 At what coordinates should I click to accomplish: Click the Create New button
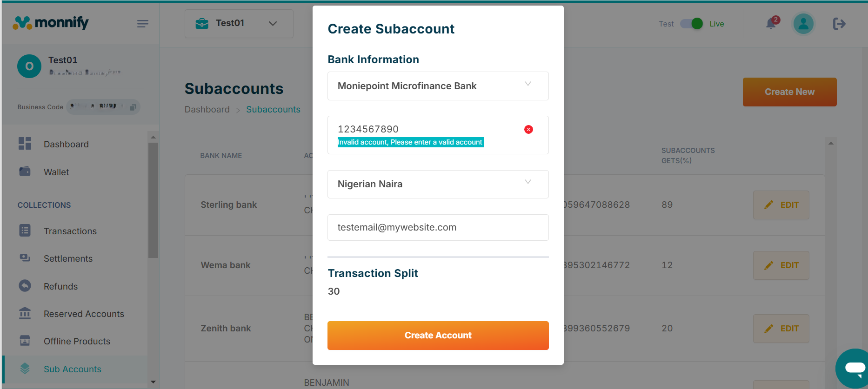click(x=789, y=92)
